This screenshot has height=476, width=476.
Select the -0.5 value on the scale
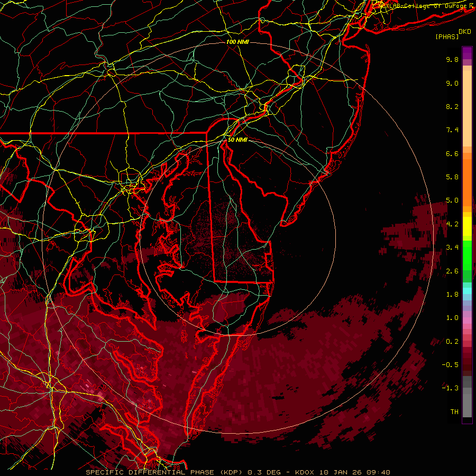(450, 365)
